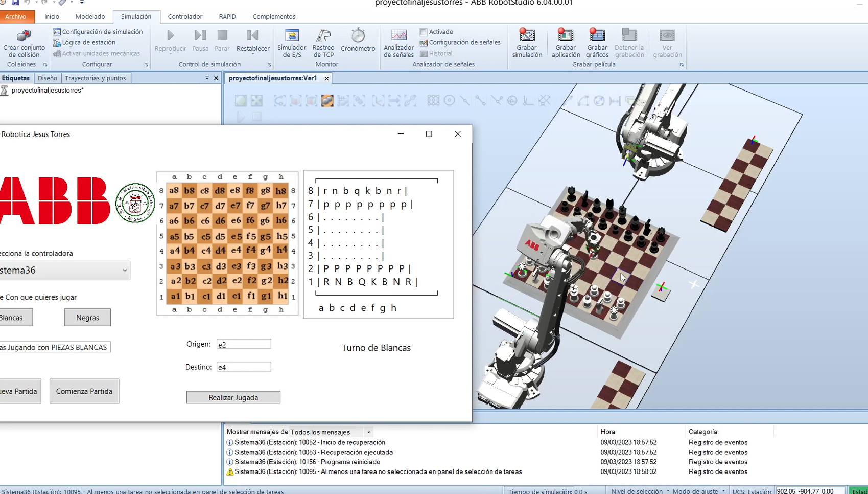Click the Origen input field

[x=244, y=344]
